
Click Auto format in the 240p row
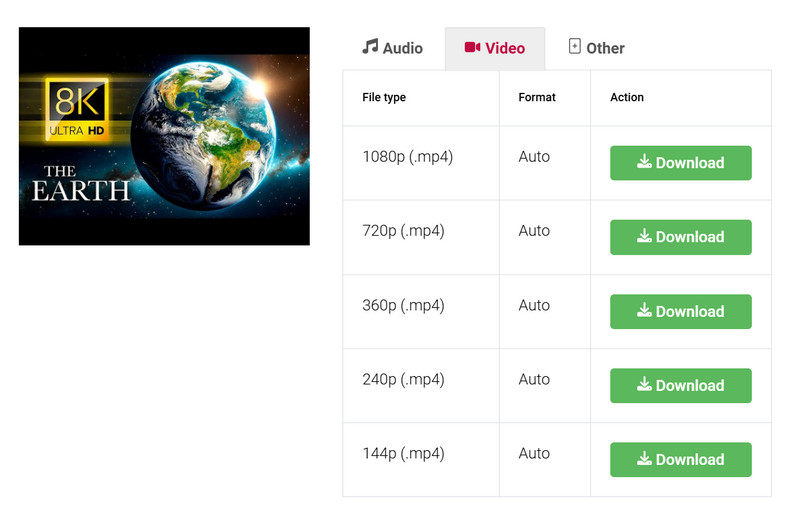534,379
